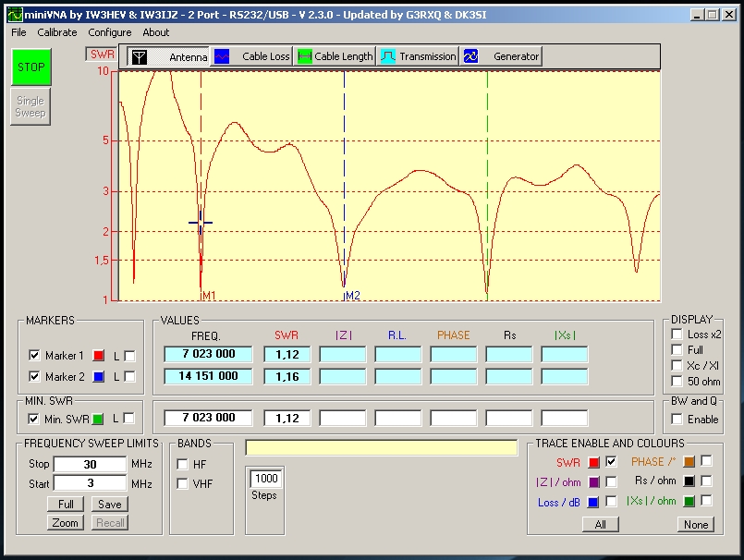
Task: Click the Start frequency field
Action: coord(91,483)
